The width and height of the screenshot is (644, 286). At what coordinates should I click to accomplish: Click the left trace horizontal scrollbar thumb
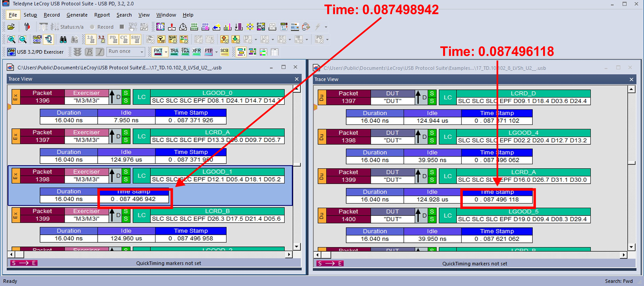[x=20, y=254]
